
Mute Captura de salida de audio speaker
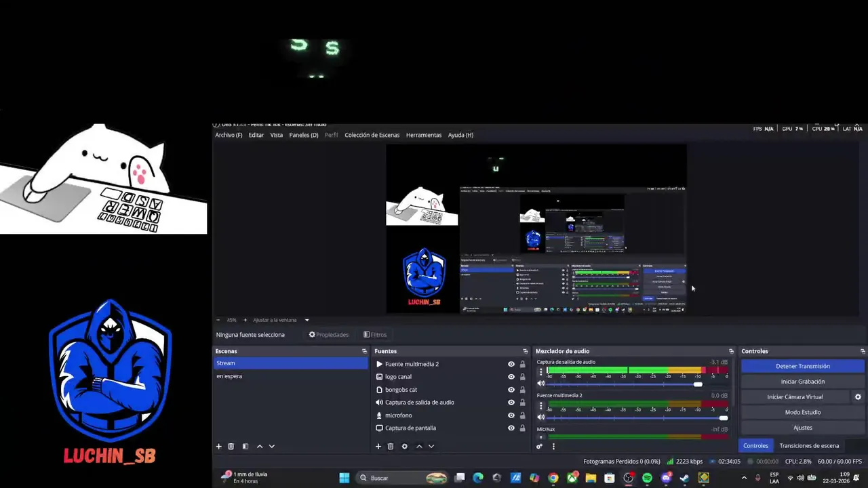[541, 384]
